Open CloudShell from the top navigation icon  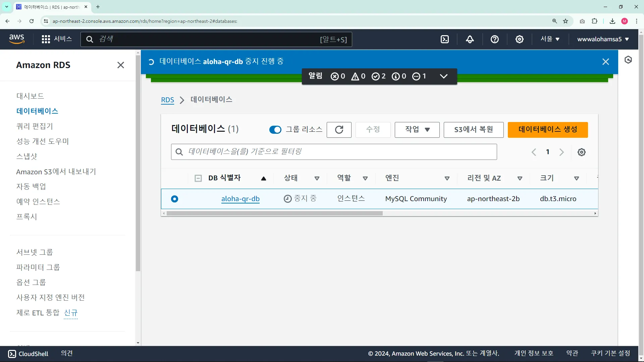pyautogui.click(x=445, y=39)
